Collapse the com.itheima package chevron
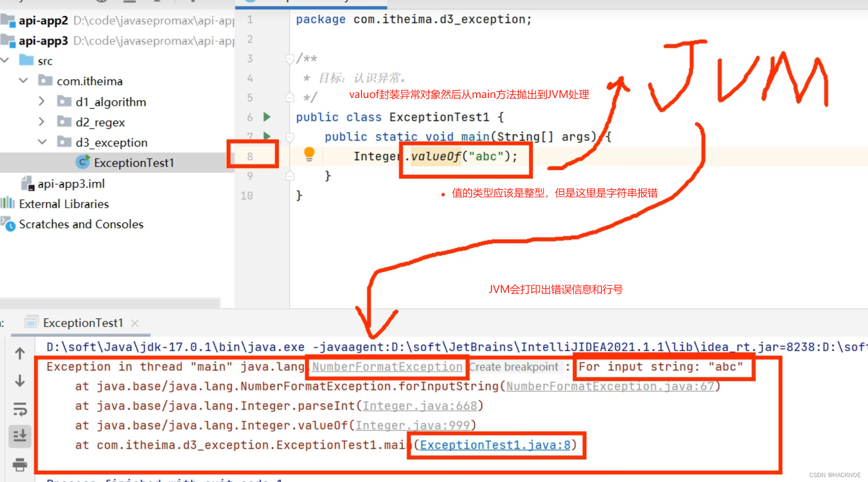The height and width of the screenshot is (482, 868). click(24, 80)
